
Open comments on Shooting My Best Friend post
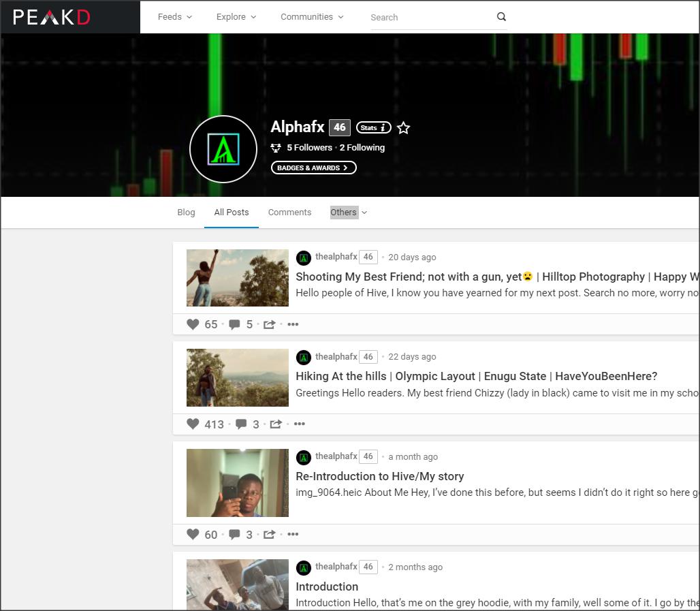point(234,324)
